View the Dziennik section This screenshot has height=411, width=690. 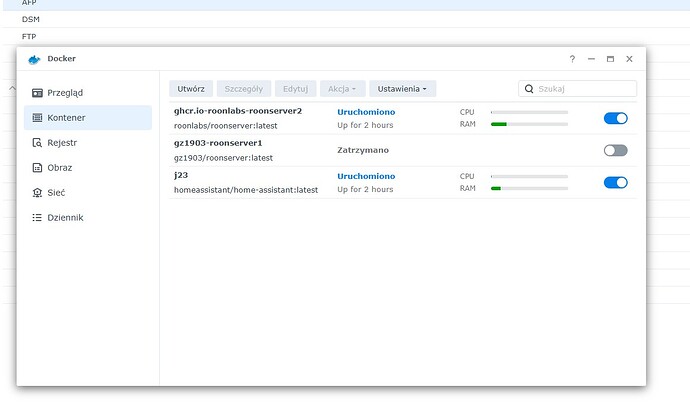pyautogui.click(x=88, y=217)
